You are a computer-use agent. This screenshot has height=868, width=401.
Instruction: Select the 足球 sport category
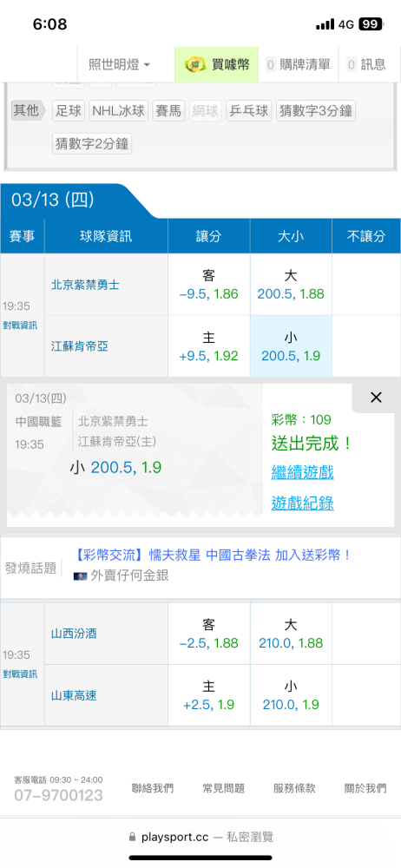(x=69, y=111)
